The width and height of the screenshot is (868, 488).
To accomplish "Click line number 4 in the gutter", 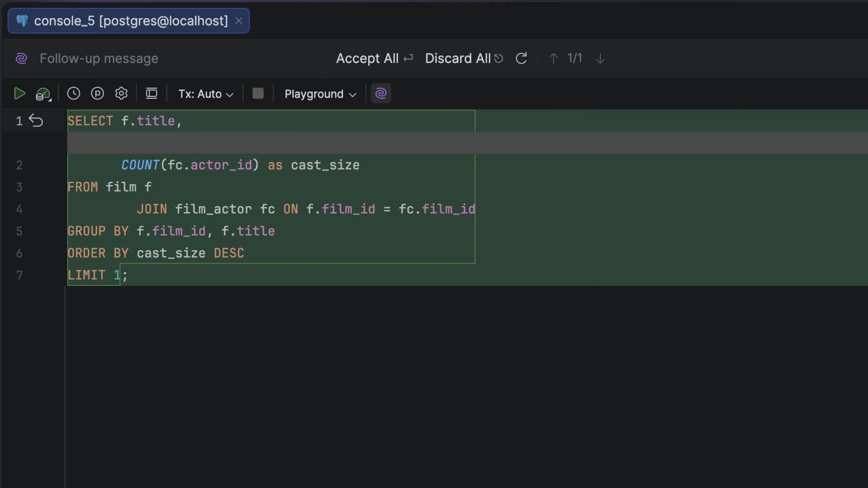I will coord(19,209).
